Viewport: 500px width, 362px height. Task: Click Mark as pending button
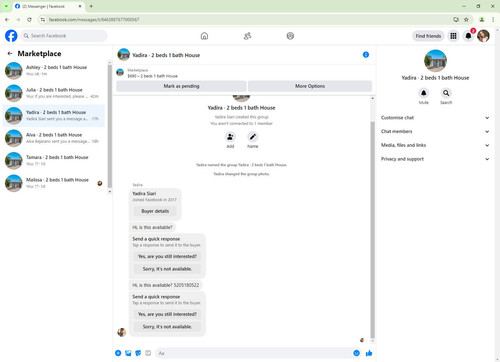click(181, 86)
